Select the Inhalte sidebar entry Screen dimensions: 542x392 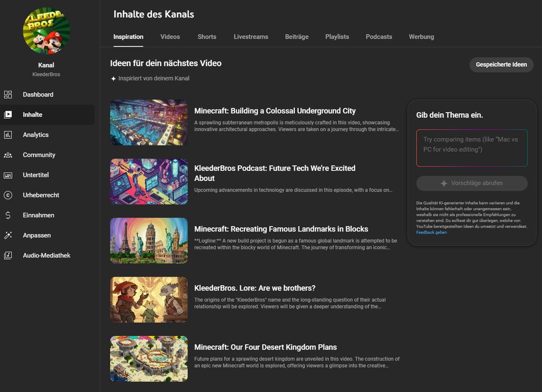(47, 114)
